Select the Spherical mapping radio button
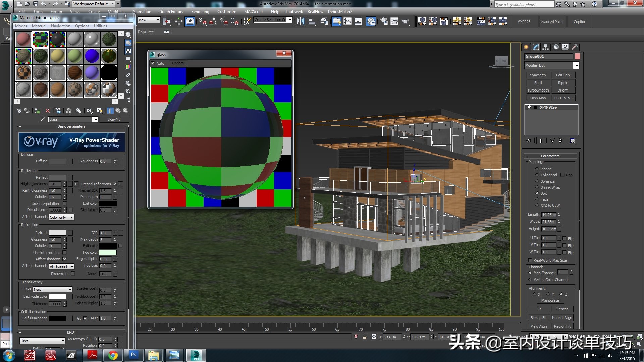Viewport: 644px width, 362px height. click(537, 181)
